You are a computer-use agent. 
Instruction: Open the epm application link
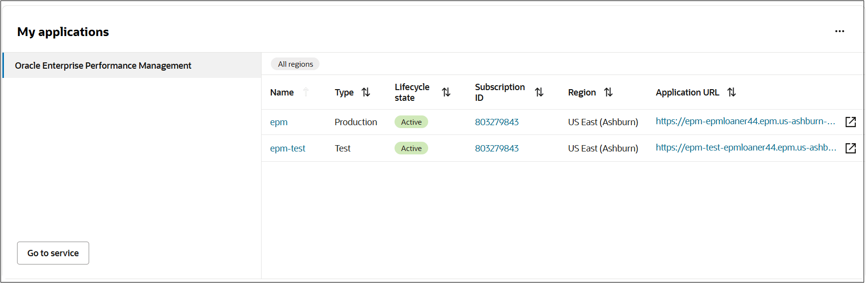pos(279,122)
